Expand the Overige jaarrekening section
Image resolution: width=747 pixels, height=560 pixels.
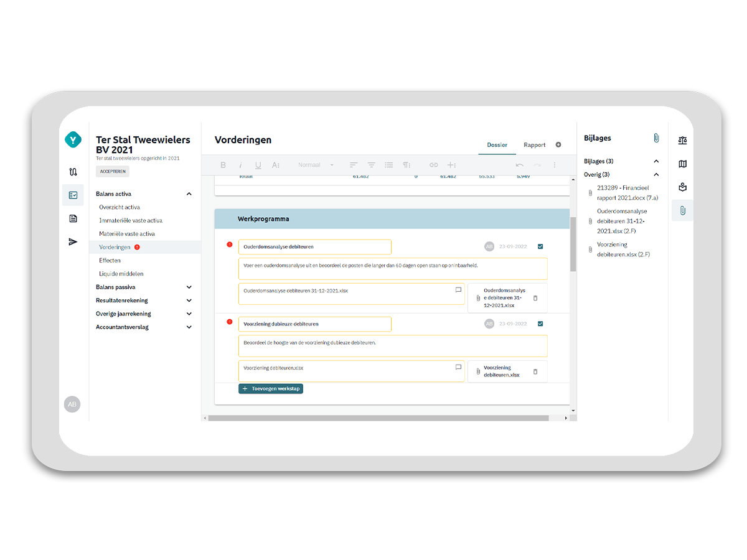pyautogui.click(x=189, y=314)
